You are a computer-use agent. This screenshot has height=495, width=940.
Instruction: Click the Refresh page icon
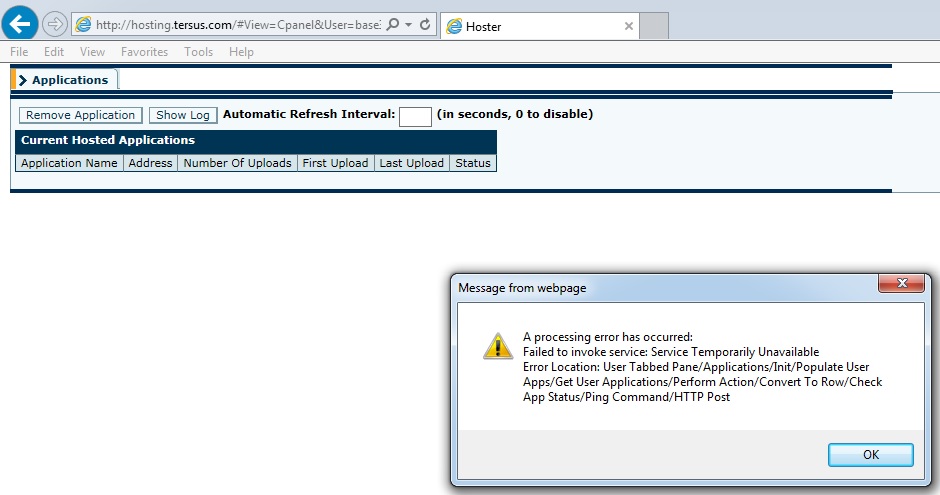pos(425,24)
